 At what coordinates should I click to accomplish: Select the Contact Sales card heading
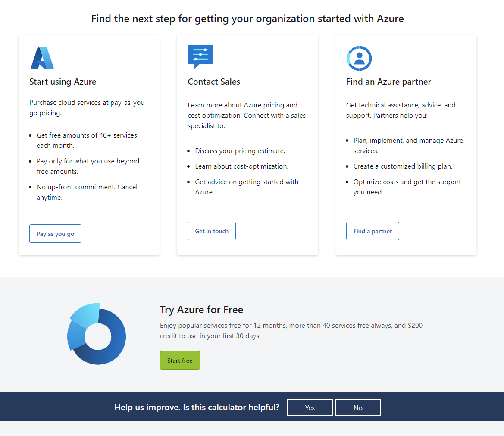214,82
